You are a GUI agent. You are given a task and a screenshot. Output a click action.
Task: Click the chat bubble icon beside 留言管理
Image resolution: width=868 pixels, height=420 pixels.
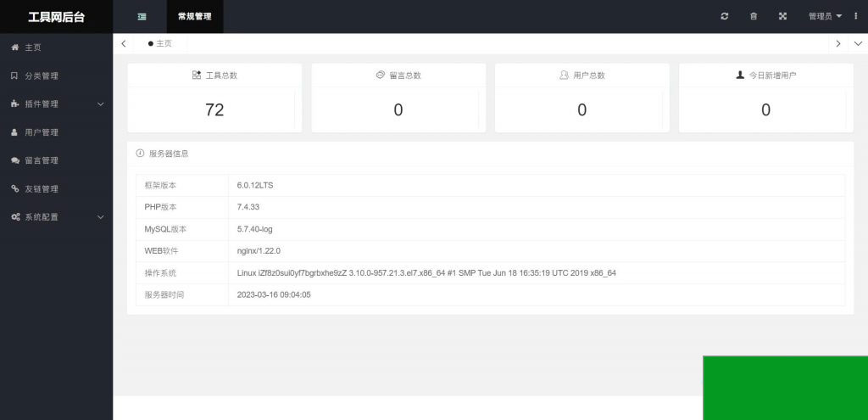(x=15, y=160)
